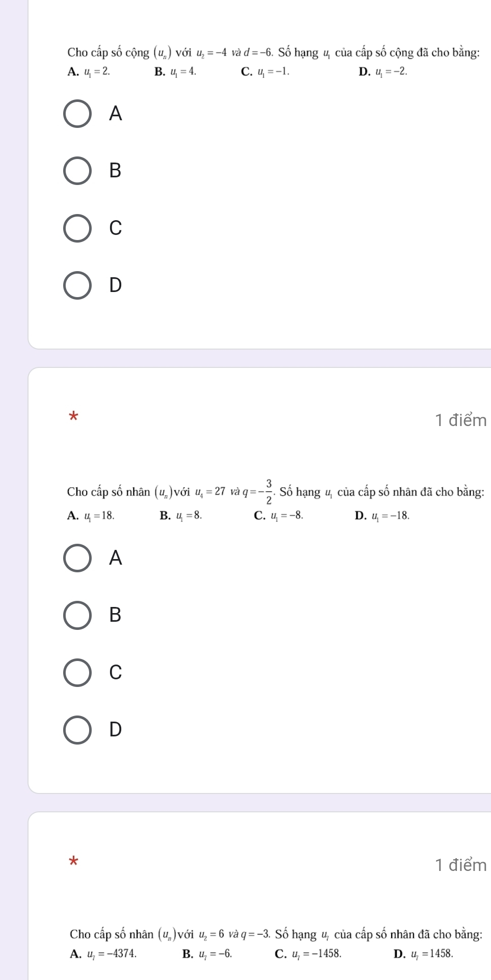This screenshot has height=980, width=491.
Task: Click the cấp số cộng question image
Action: [273, 61]
